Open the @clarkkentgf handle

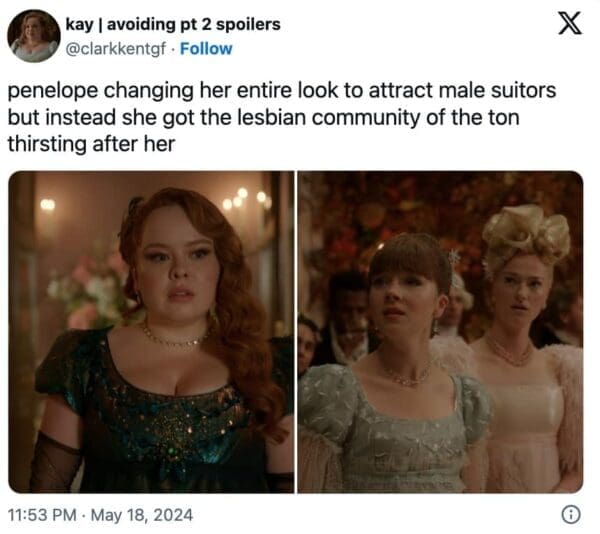tap(116, 49)
